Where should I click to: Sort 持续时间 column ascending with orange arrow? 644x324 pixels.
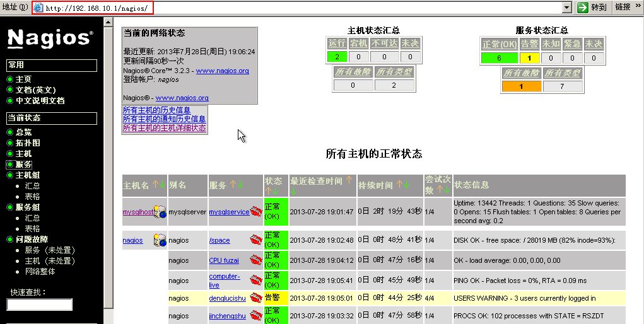(x=399, y=185)
